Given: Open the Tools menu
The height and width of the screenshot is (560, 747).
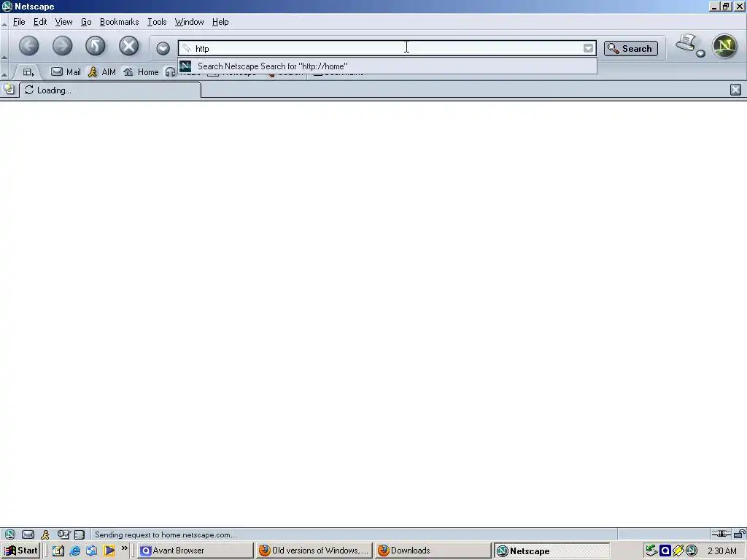Looking at the screenshot, I should coord(157,22).
